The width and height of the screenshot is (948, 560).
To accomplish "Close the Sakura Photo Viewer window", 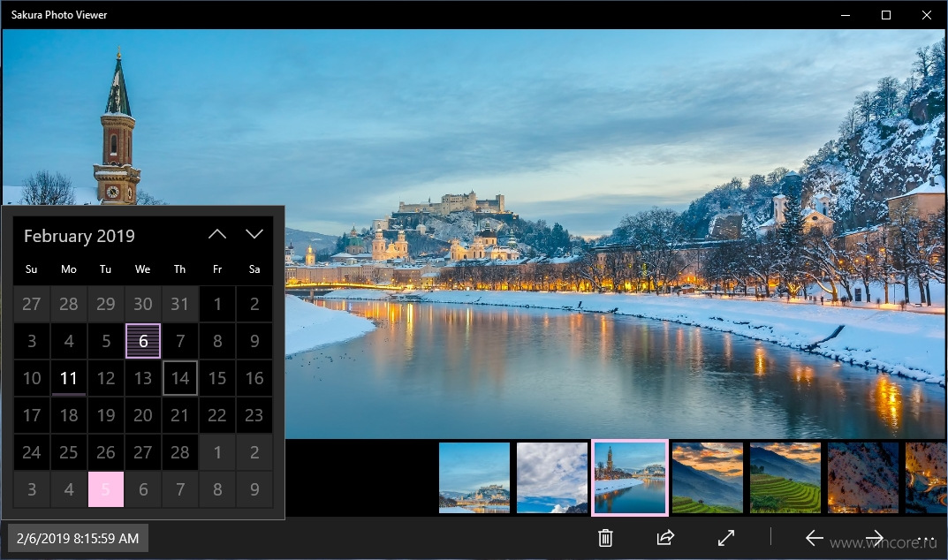I will click(926, 15).
